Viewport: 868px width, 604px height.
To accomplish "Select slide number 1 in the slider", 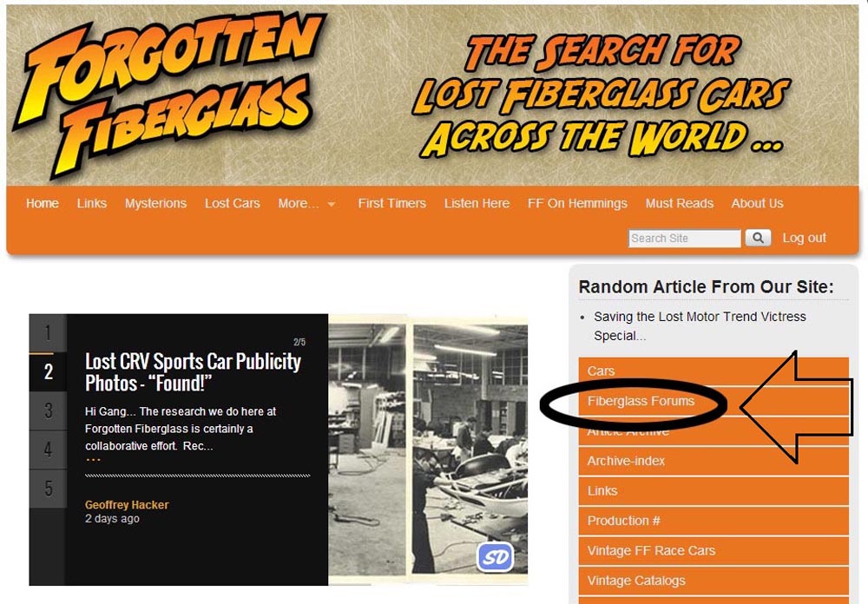I will (48, 333).
